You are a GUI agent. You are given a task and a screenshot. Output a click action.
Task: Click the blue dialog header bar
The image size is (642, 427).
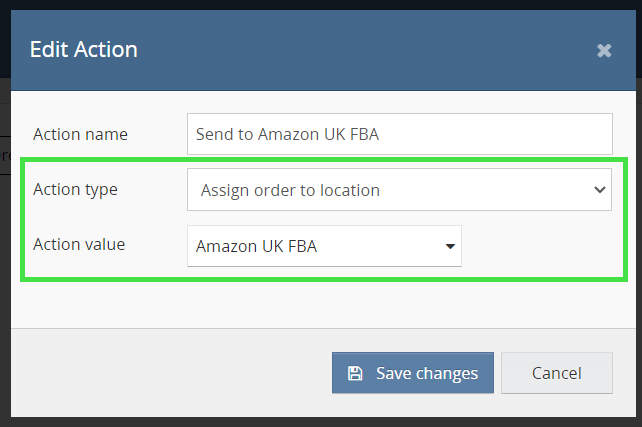click(x=350, y=48)
